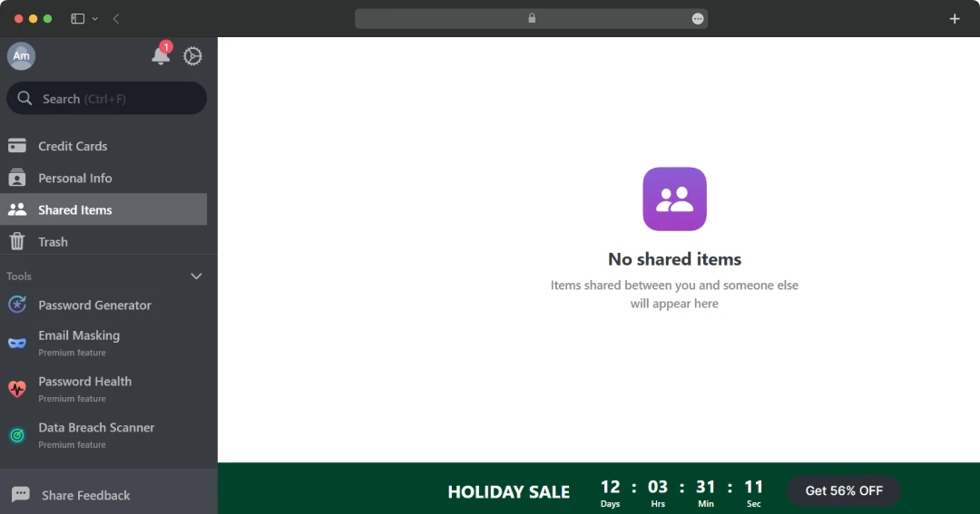Click the Search field in sidebar
The height and width of the screenshot is (514, 980).
106,98
